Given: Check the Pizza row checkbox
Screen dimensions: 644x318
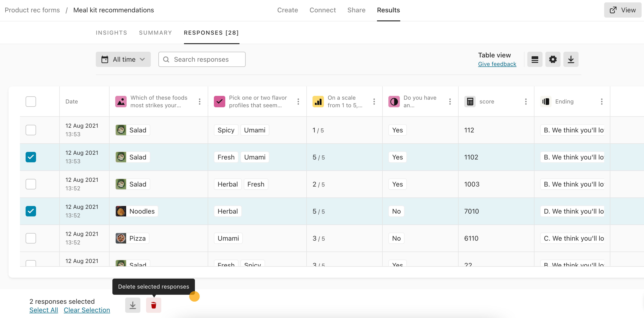Looking at the screenshot, I should click(31, 238).
